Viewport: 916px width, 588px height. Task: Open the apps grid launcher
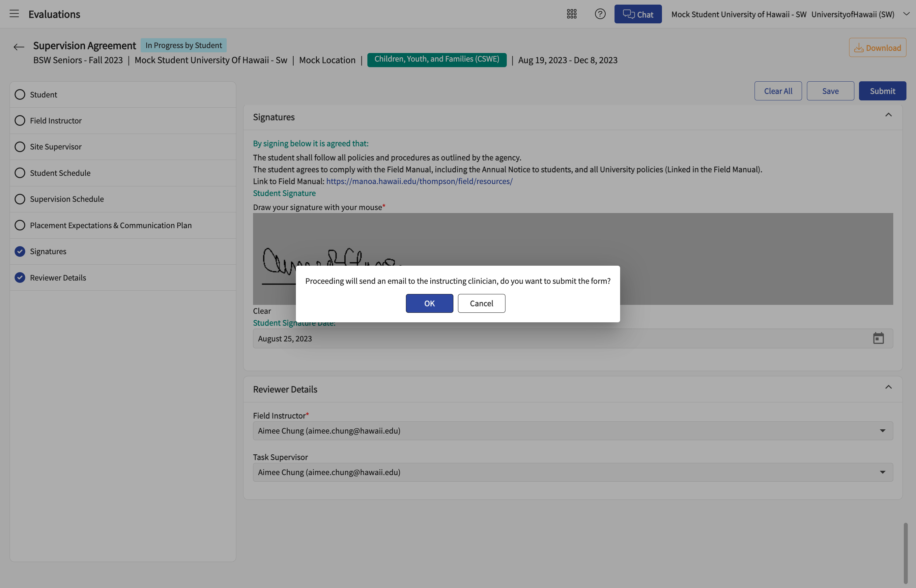572,14
